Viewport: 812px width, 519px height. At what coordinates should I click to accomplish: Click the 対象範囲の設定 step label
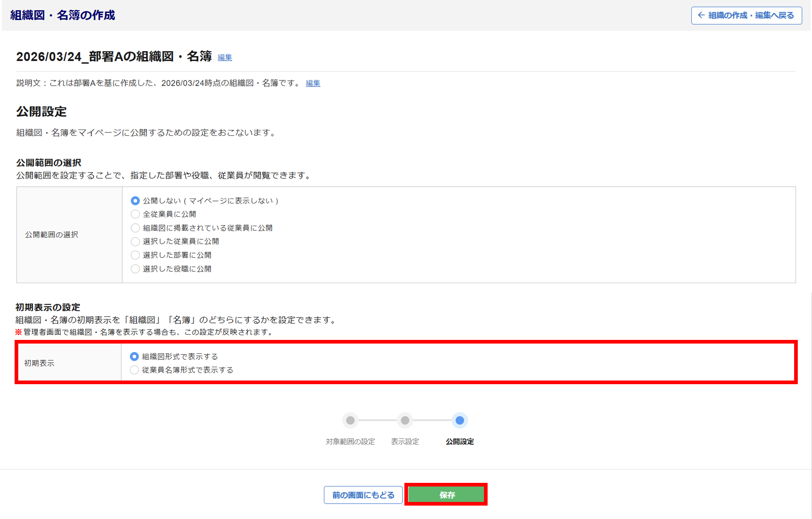(x=350, y=441)
